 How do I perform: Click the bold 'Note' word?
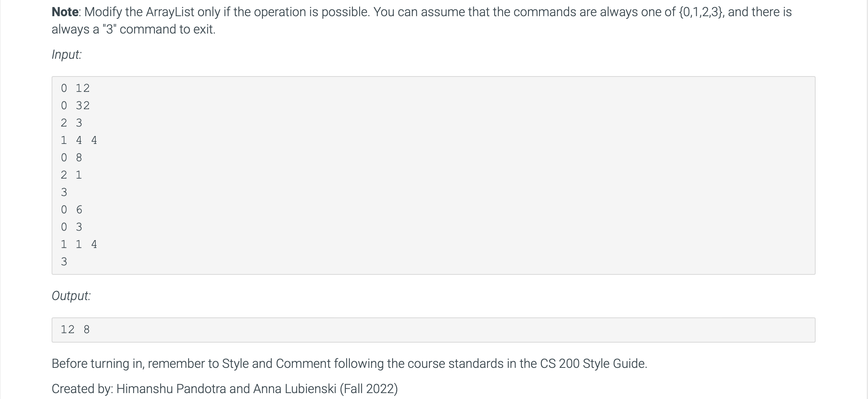pos(65,12)
